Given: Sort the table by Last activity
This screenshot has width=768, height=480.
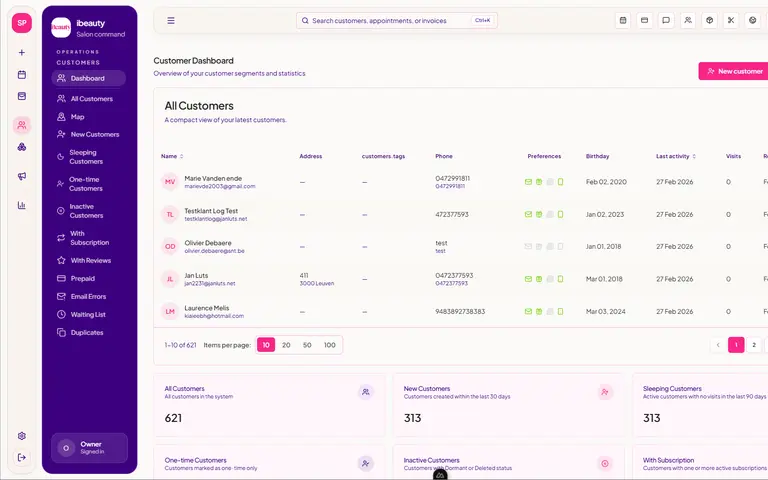Looking at the screenshot, I should click(676, 156).
